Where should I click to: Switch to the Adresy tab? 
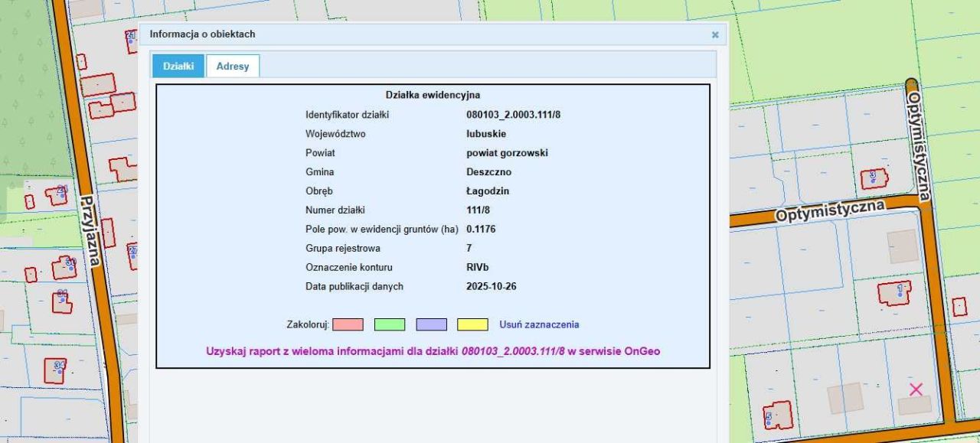(232, 67)
